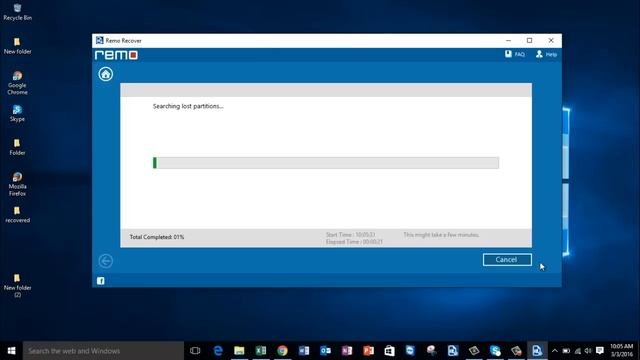Open the Remo Facebook page icon
The image size is (640, 360).
click(100, 281)
